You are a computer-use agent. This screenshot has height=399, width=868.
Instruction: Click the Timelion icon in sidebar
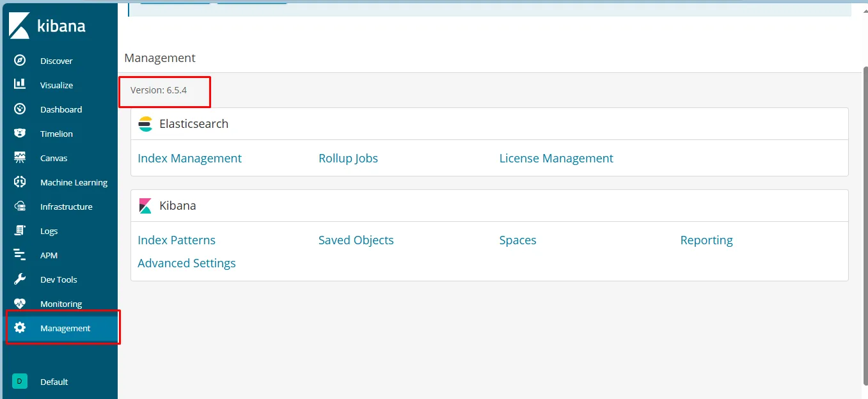(x=20, y=133)
